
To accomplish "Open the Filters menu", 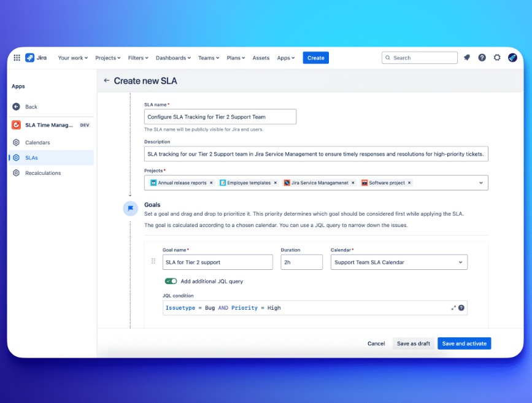I will (x=137, y=57).
